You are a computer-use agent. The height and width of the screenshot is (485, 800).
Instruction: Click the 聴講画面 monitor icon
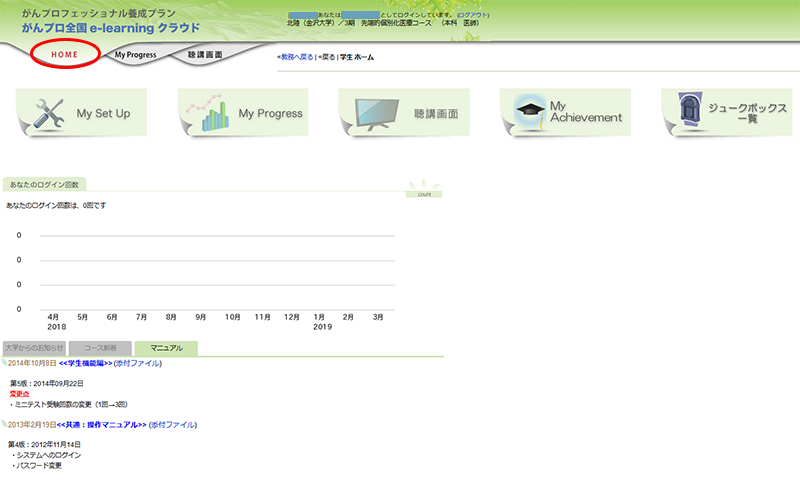pos(373,113)
